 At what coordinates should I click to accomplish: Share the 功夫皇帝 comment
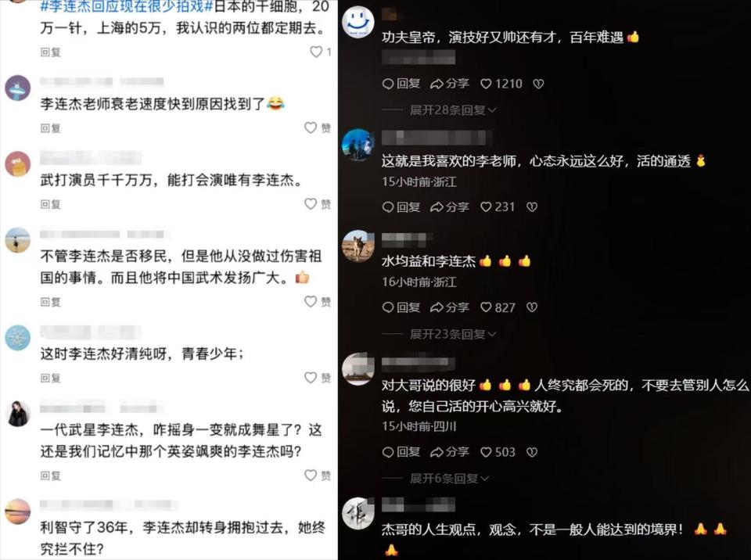[x=449, y=84]
